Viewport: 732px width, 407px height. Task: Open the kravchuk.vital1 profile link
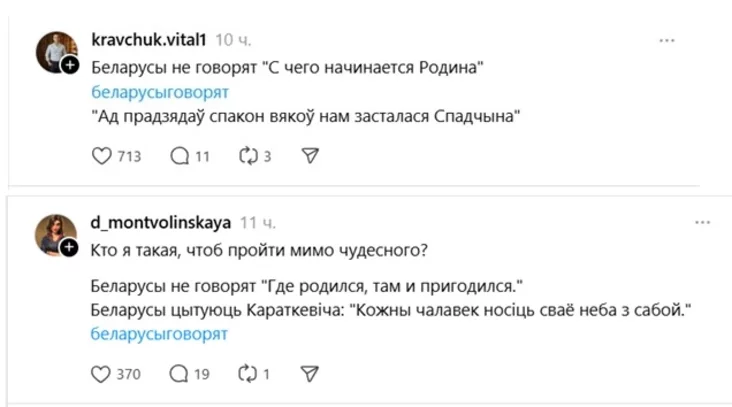[148, 40]
